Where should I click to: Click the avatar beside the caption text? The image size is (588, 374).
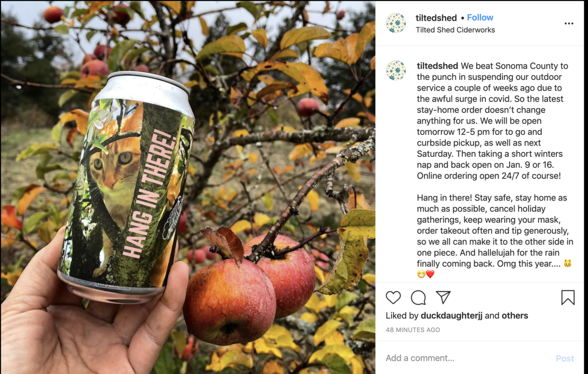396,71
